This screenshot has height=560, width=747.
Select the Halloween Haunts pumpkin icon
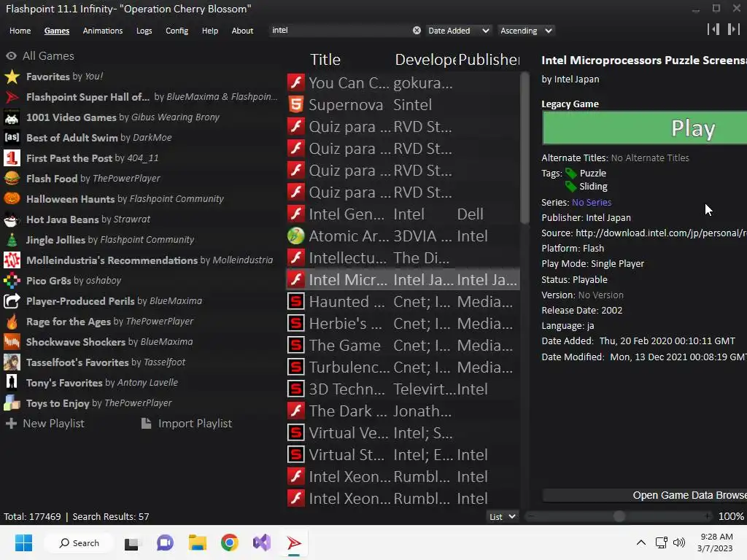click(x=12, y=198)
